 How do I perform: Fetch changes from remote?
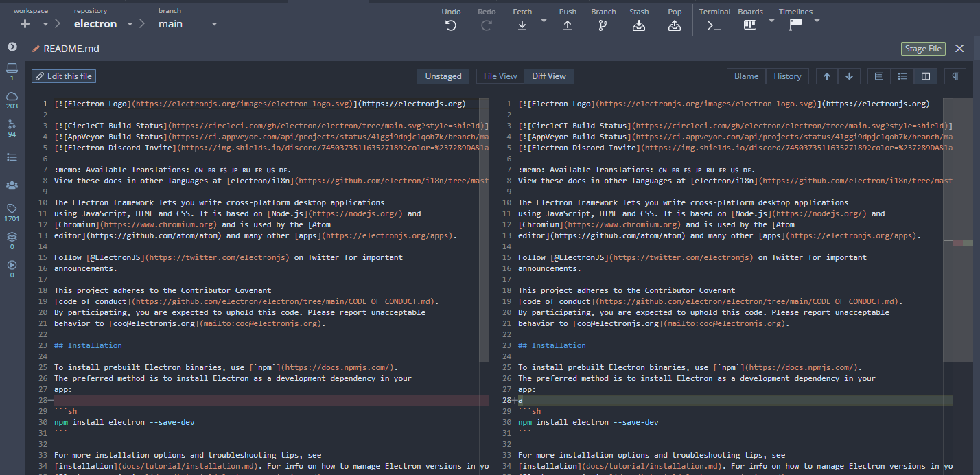[522, 19]
